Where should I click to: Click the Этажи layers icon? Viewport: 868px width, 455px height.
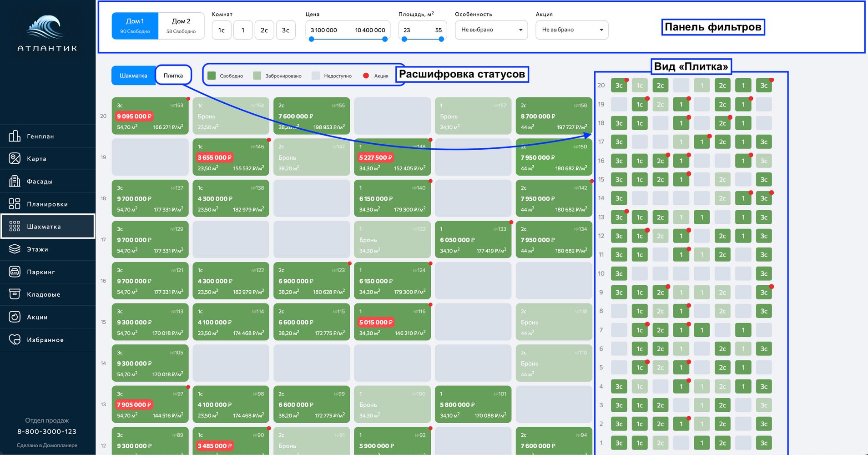pos(15,249)
